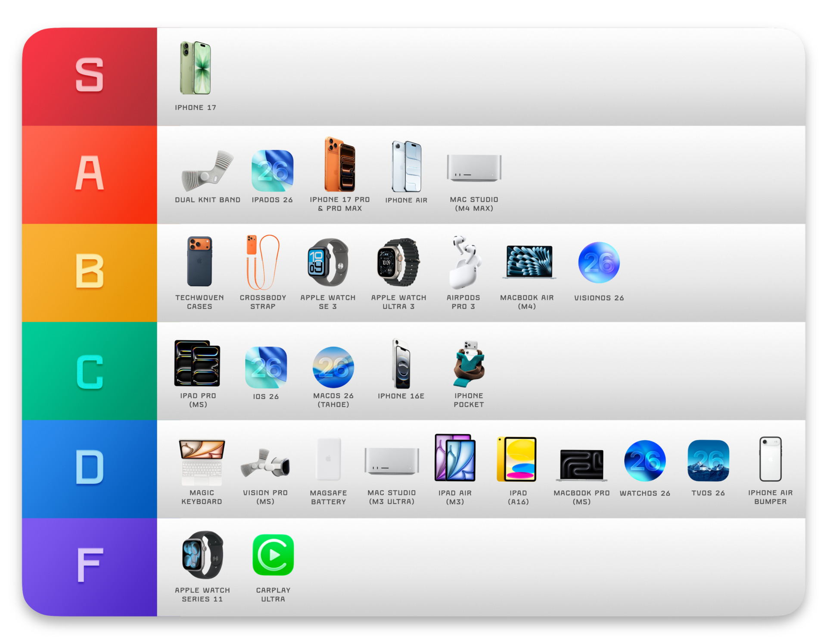827x644 pixels.
Task: Open the iPad Pro M5 image
Action: coord(197,363)
